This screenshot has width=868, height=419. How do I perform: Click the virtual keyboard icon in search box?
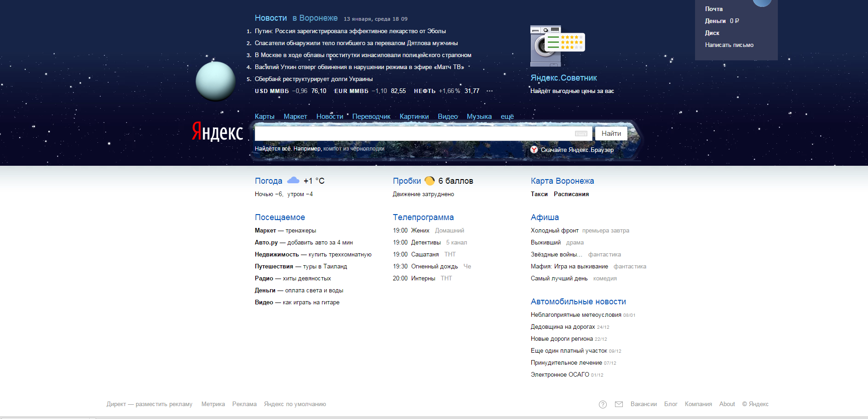(581, 134)
